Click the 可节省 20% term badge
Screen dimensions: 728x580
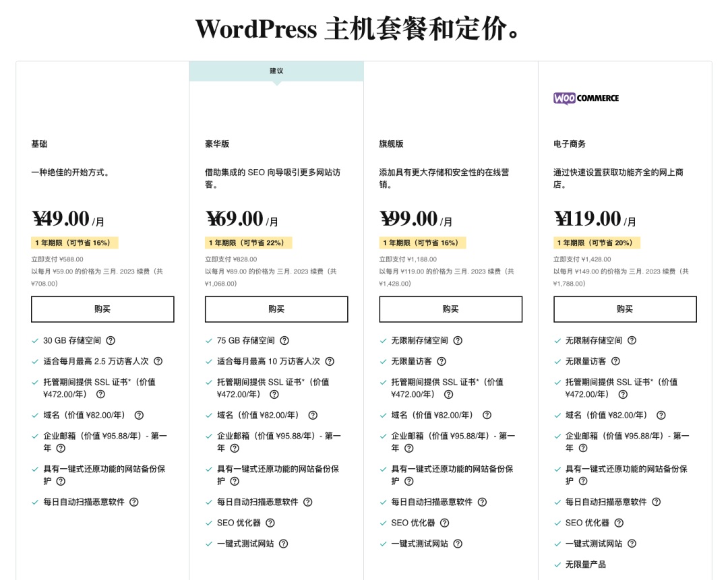[597, 243]
